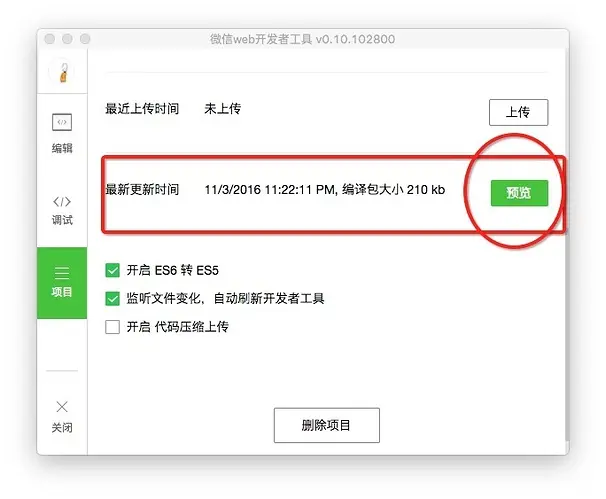Click the 11/3/2016 11:22:11 PM update time text
Screen dimensions: 606x499
pos(271,189)
